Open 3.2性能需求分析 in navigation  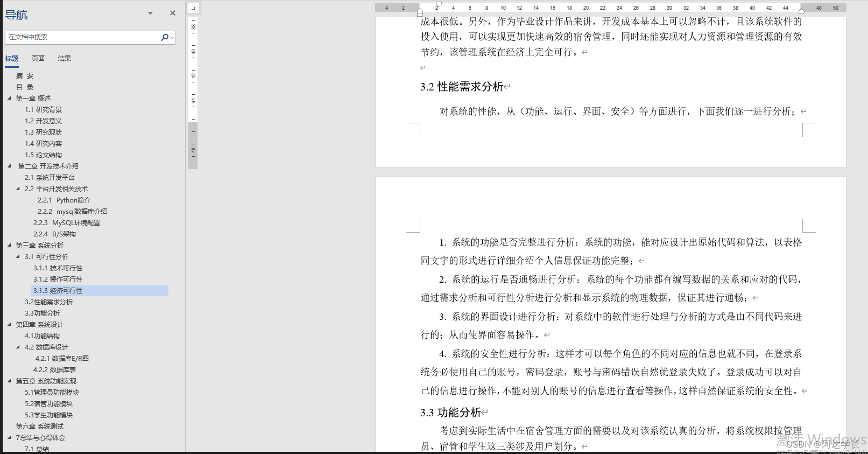point(48,302)
